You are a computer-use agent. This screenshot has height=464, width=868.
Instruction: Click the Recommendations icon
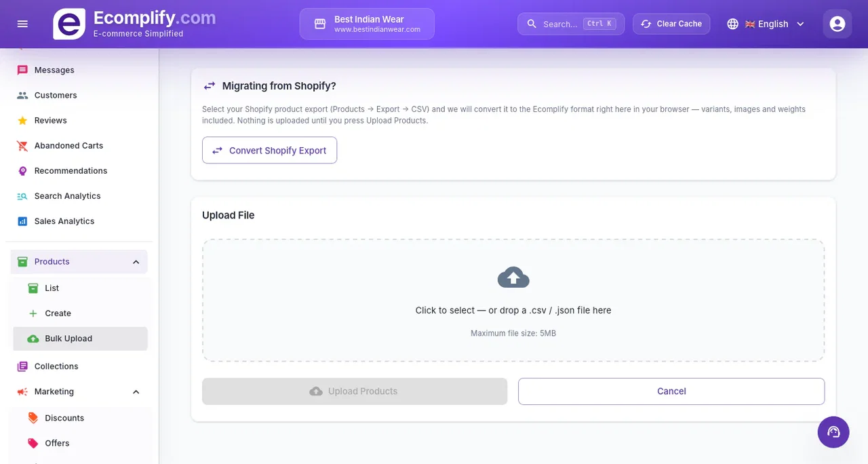[x=22, y=170]
